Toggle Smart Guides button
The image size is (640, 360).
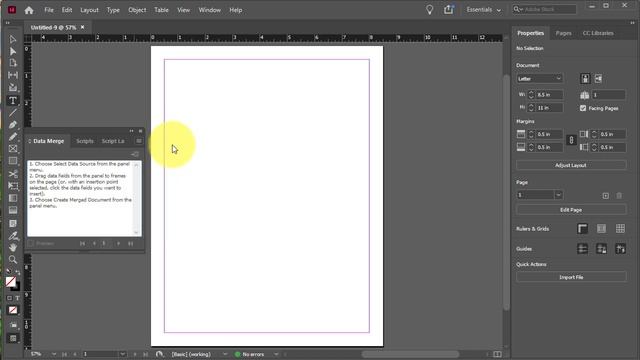coord(620,249)
